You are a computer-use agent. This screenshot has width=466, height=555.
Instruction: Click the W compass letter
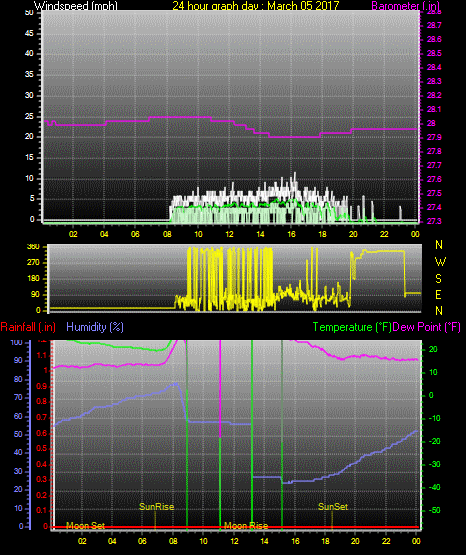coord(440,262)
